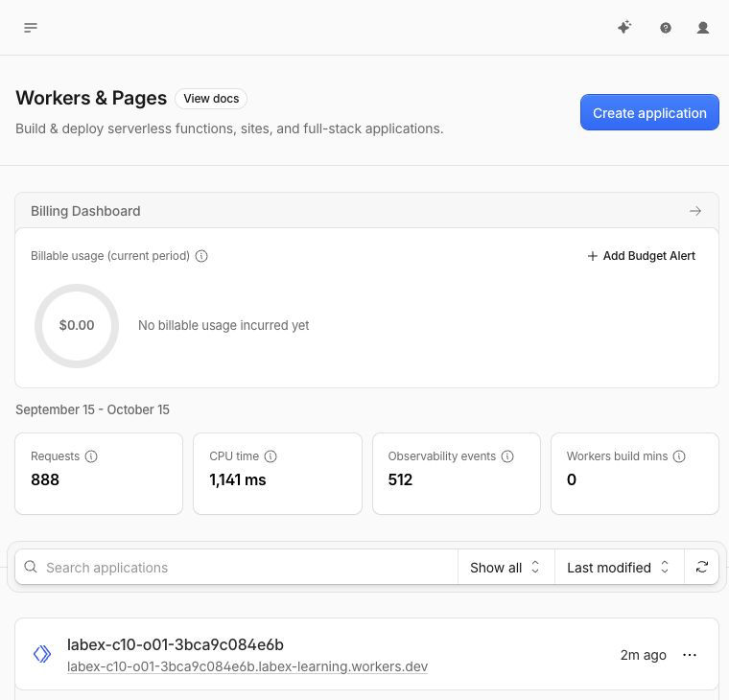Screen dimensions: 729x700
Task: Open the AI assistant sparkle icon
Action: click(624, 28)
